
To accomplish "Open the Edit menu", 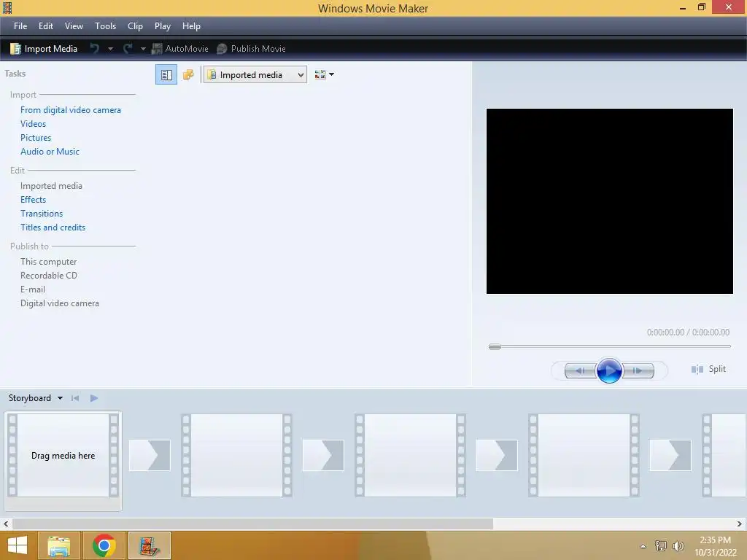I will tap(46, 26).
